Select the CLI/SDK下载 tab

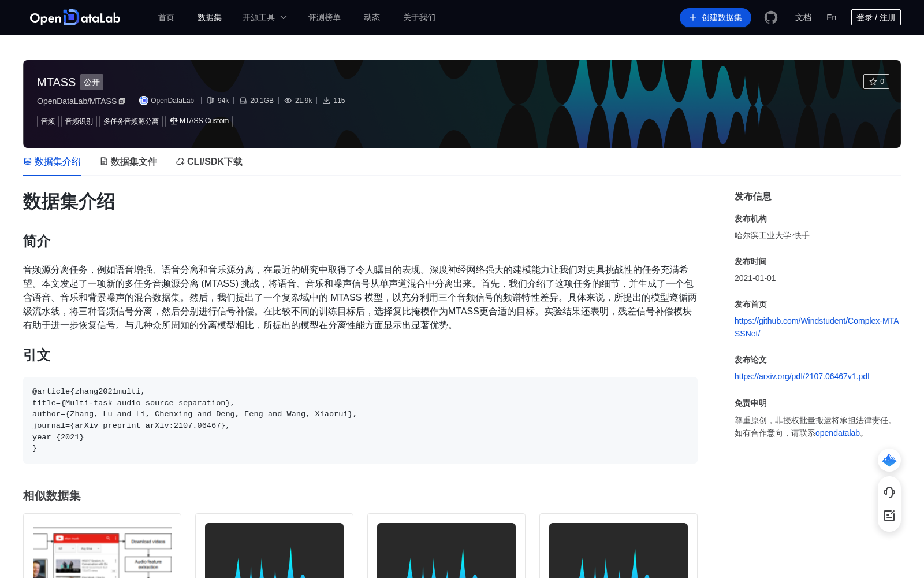[x=209, y=162]
